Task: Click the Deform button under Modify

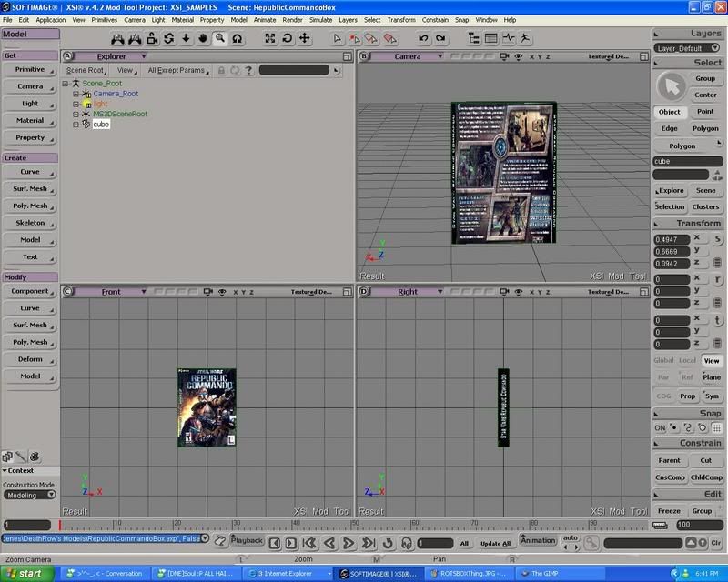Action: [x=30, y=359]
